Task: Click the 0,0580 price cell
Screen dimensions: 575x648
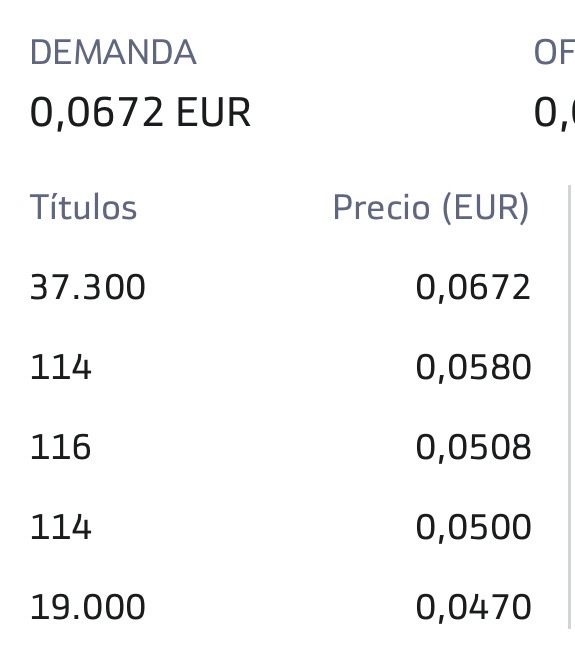Action: [x=473, y=368]
